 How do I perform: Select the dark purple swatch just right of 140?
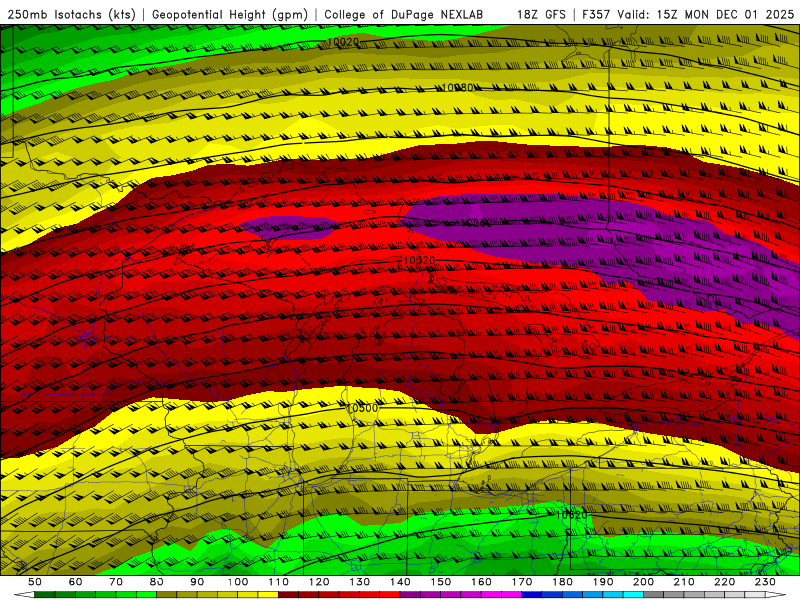[410, 595]
